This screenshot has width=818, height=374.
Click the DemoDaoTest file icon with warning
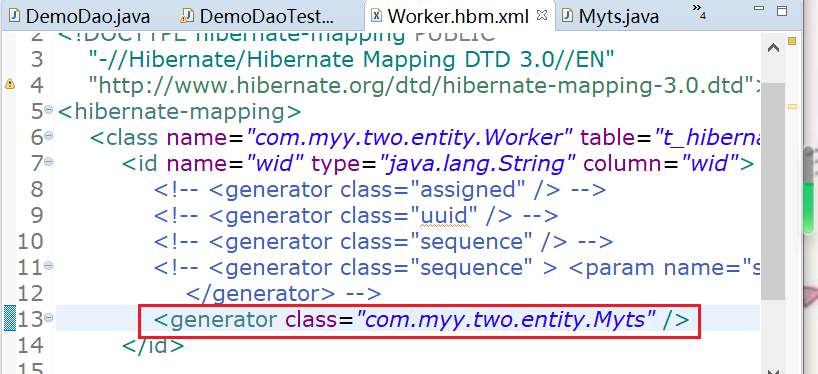pos(186,16)
